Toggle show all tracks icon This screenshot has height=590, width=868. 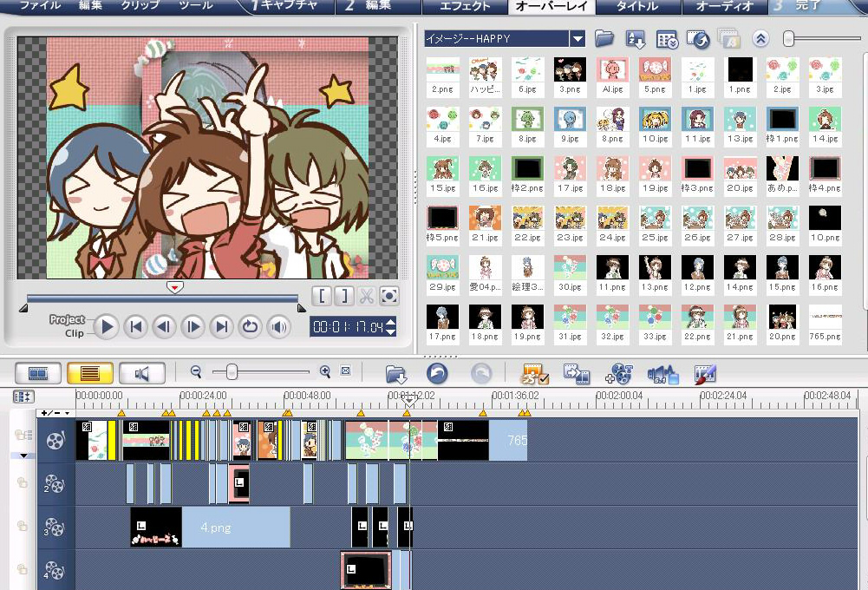23,397
